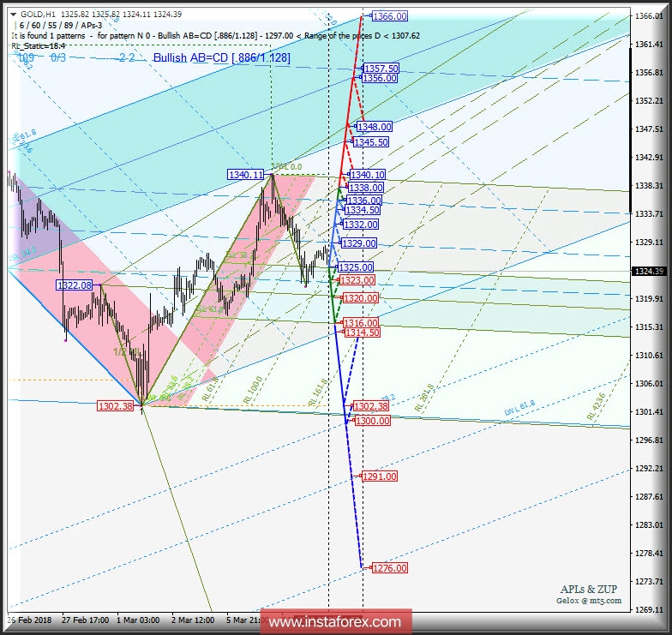Click the Gelox @ mt5.com credit text
The image size is (672, 635).
589,601
